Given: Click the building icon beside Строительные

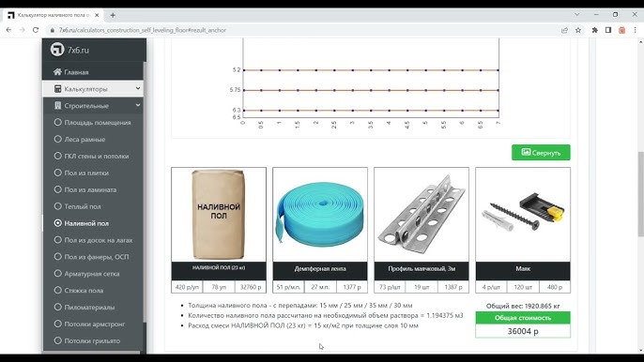Looking at the screenshot, I should pos(57,105).
